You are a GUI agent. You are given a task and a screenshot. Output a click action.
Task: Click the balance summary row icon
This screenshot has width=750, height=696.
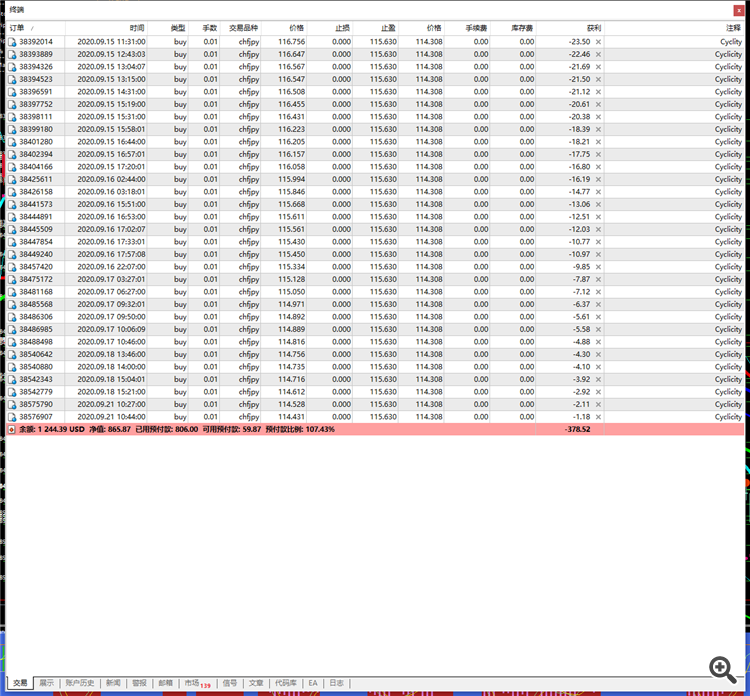(x=11, y=430)
